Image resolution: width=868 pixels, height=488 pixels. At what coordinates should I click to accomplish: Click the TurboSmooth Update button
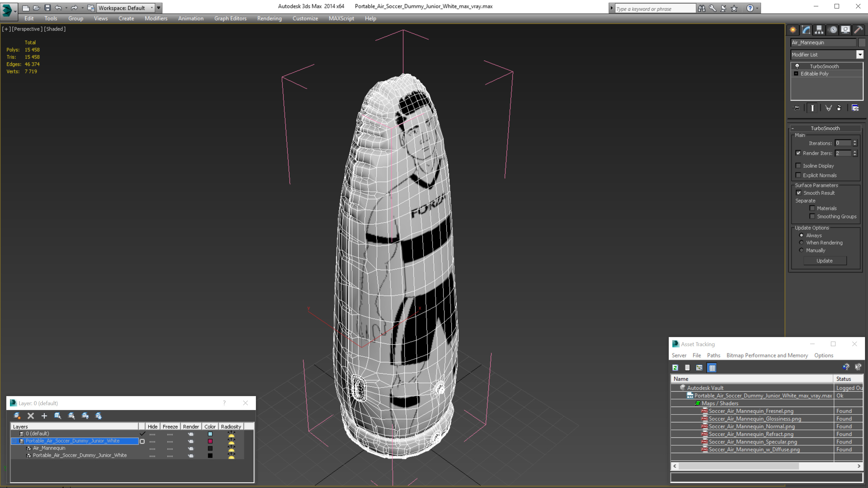coord(825,261)
